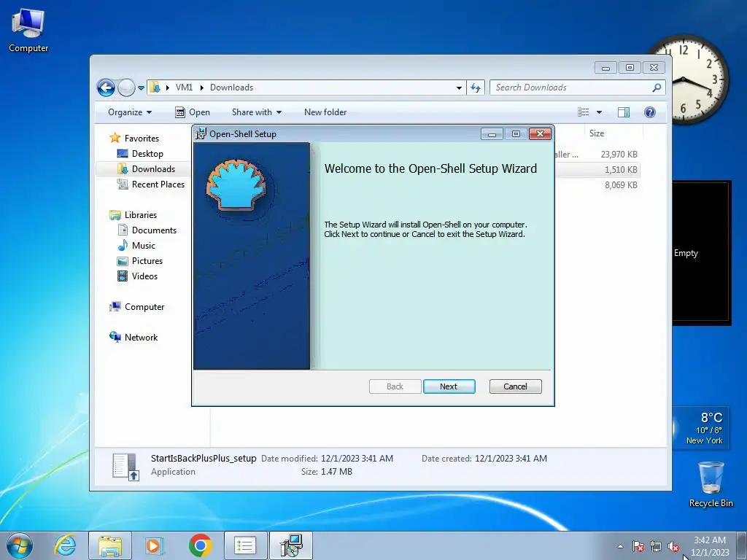Image resolution: width=747 pixels, height=560 pixels.
Task: Open the Organize menu
Action: pos(130,112)
